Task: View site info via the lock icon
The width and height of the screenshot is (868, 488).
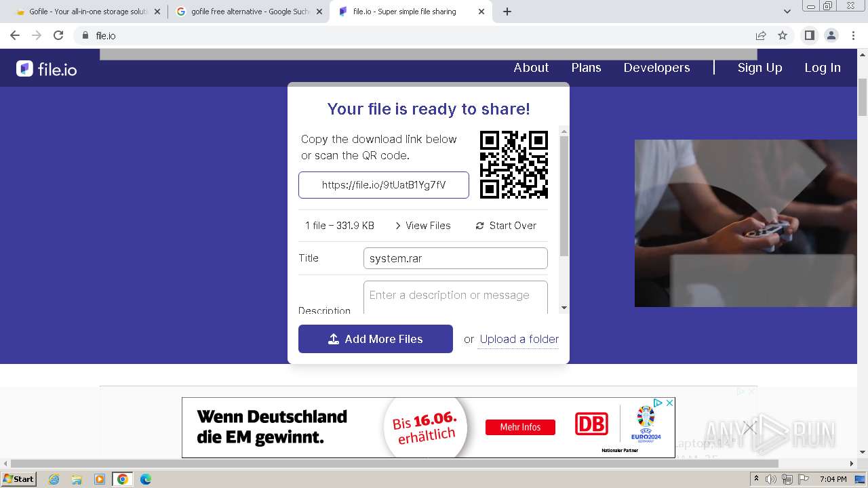Action: pyautogui.click(x=85, y=35)
